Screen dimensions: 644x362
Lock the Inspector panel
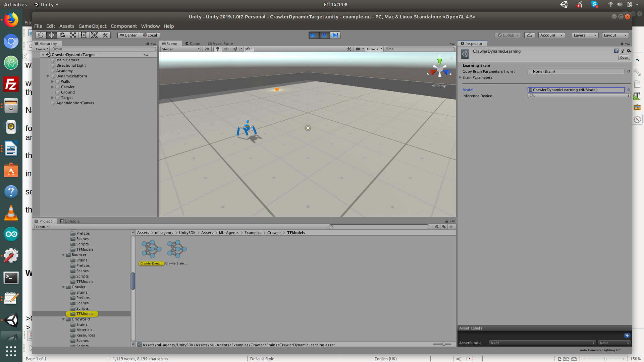tap(622, 44)
